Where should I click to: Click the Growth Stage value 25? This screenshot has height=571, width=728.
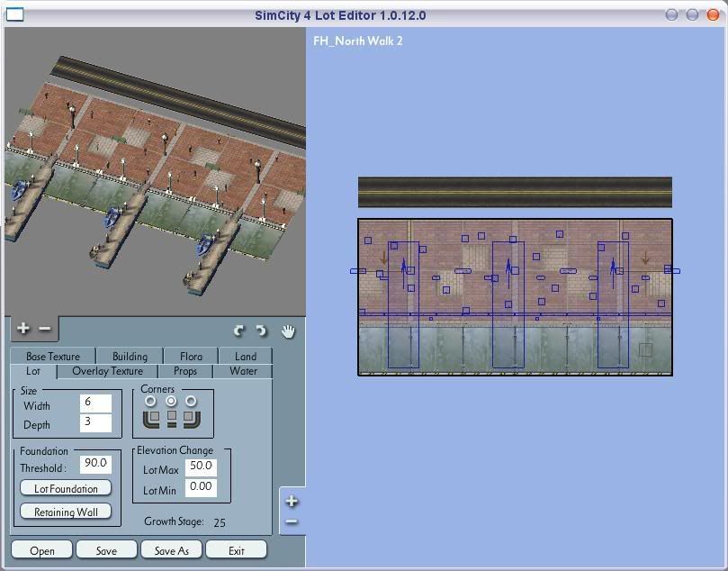[220, 522]
